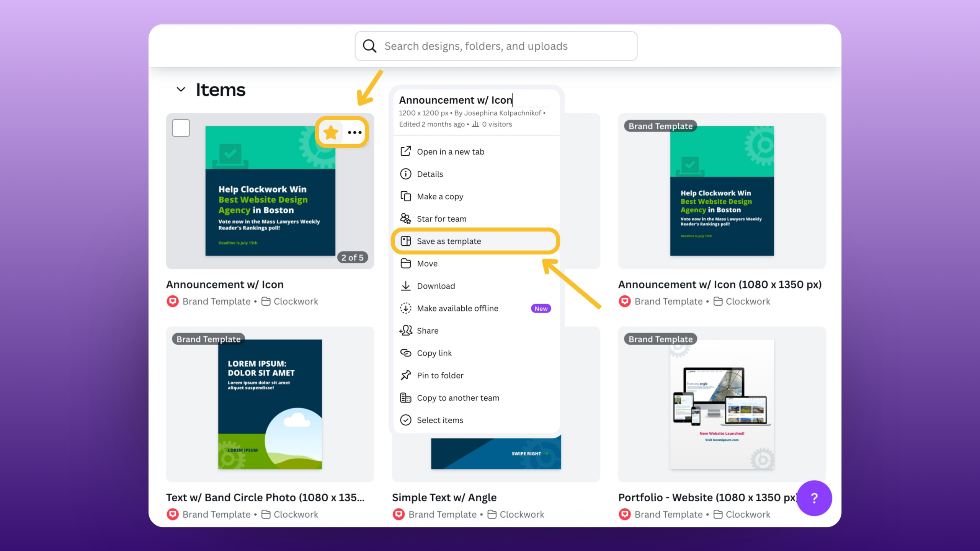Click the 0 visitors stat in menu header

pos(492,124)
